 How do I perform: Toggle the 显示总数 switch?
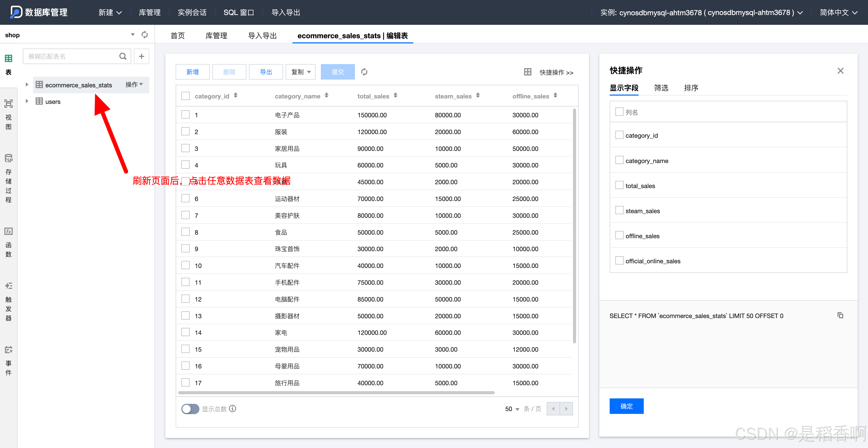(190, 409)
